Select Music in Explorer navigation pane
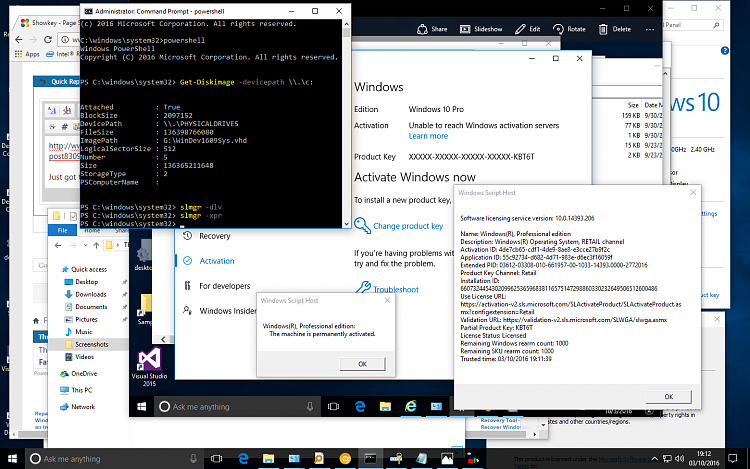Viewport: 750px width, 469px height. tap(78, 332)
